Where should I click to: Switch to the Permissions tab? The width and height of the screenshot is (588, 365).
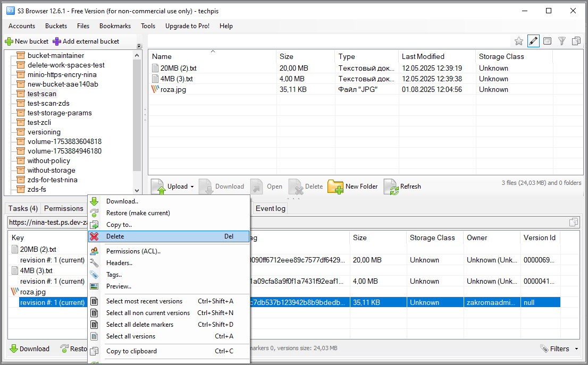point(64,209)
